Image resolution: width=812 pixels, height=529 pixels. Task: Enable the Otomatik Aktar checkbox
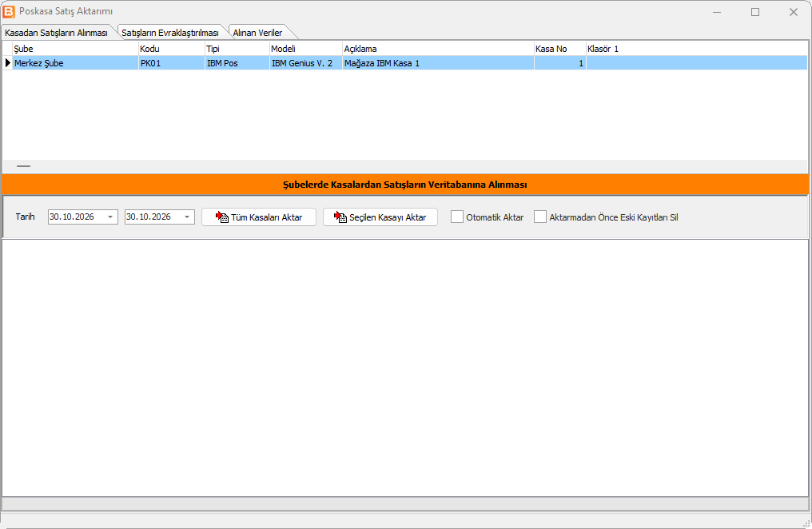tap(457, 217)
